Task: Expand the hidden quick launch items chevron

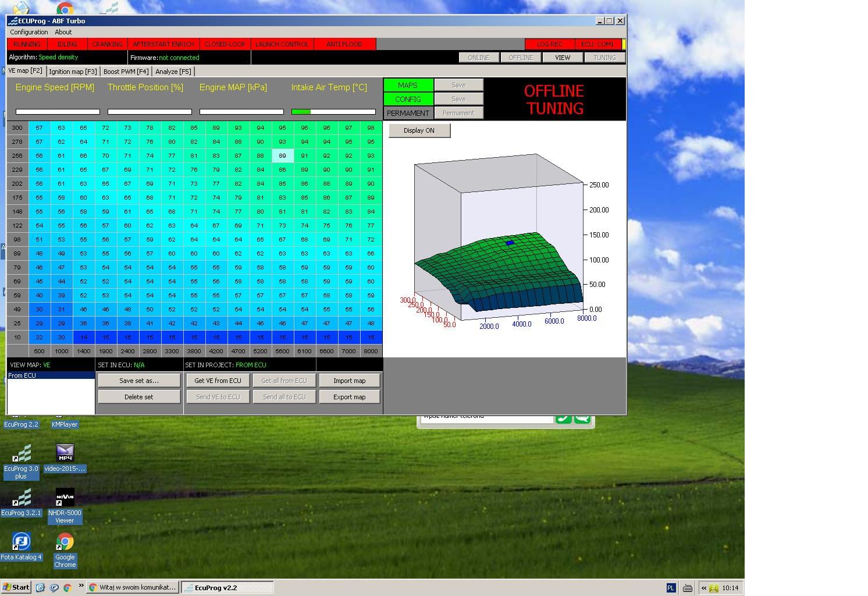Action: point(80,586)
